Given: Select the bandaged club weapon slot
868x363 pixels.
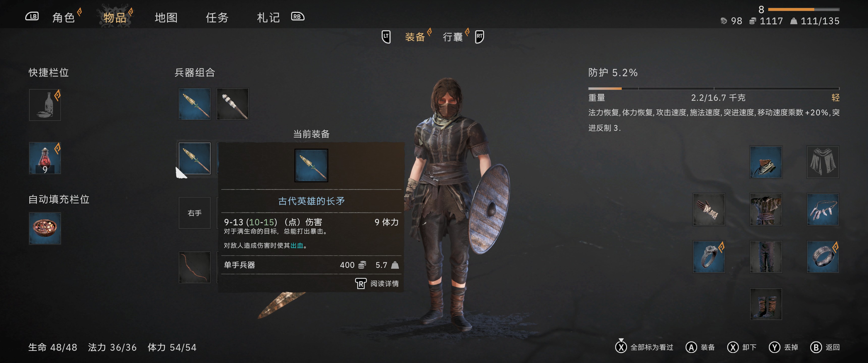Looking at the screenshot, I should click(x=232, y=104).
